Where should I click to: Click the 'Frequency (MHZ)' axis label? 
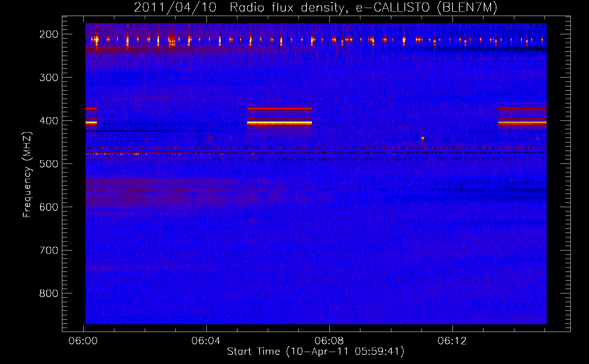pyautogui.click(x=27, y=174)
